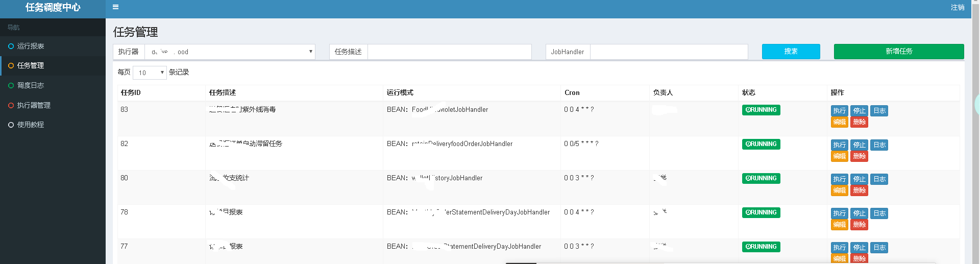
Task: Click 停止 for task 82
Action: point(860,145)
